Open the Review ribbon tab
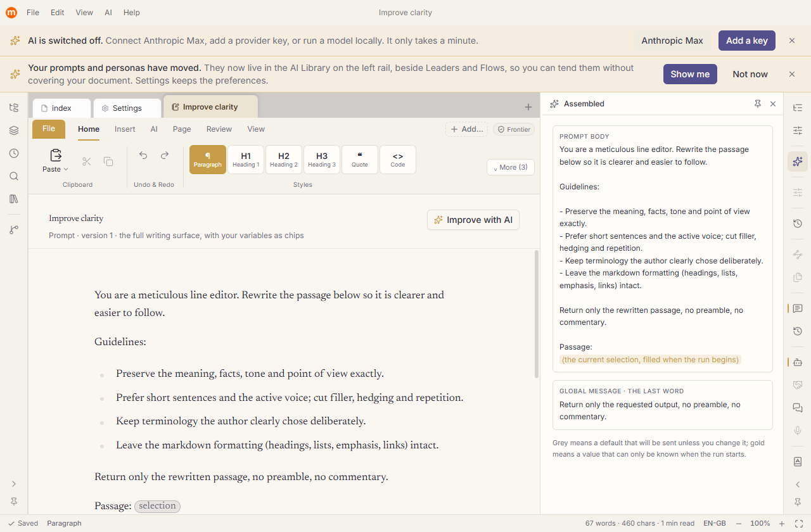Viewport: 811px width, 532px height. click(x=219, y=129)
